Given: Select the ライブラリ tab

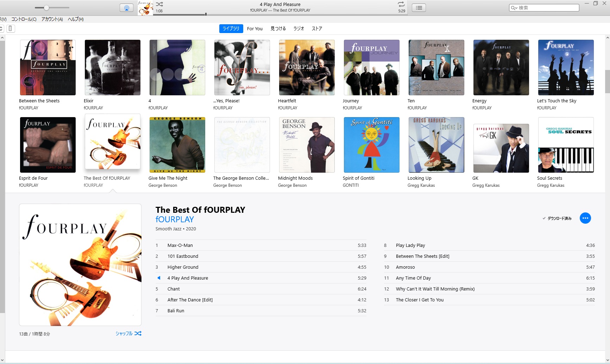Looking at the screenshot, I should (x=231, y=28).
